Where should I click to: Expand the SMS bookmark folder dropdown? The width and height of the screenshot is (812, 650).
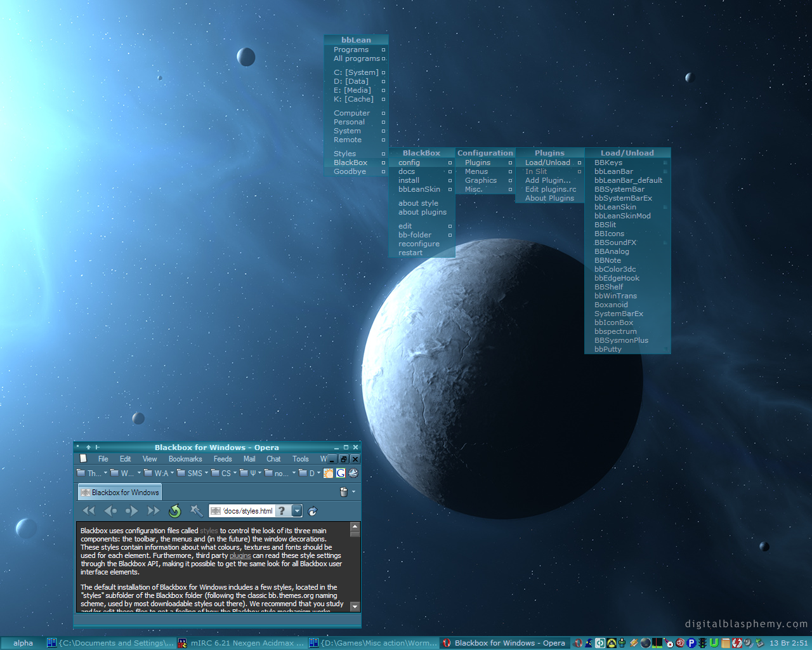pos(207,473)
